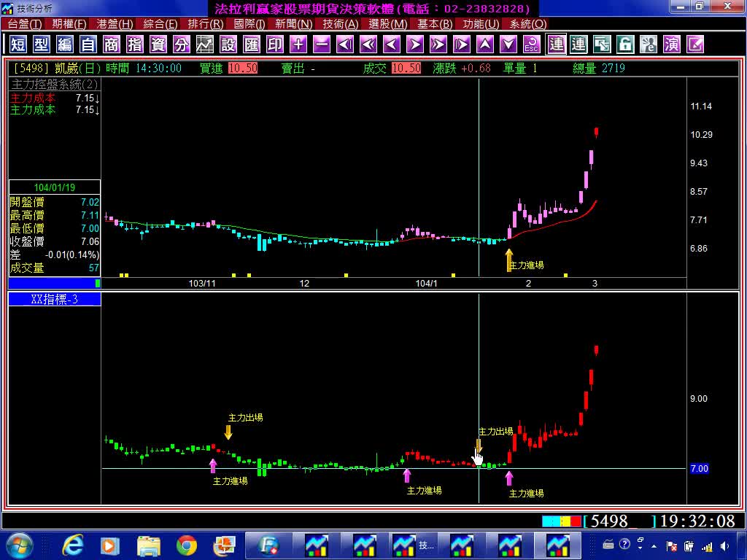Select the XX指標-3 indicator label
The image size is (747, 560).
click(x=55, y=299)
